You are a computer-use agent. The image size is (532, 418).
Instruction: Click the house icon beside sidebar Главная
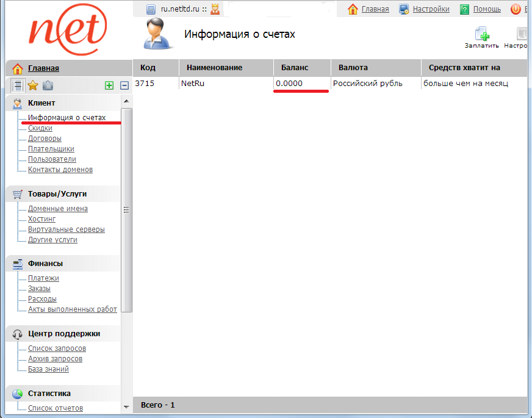pos(18,68)
